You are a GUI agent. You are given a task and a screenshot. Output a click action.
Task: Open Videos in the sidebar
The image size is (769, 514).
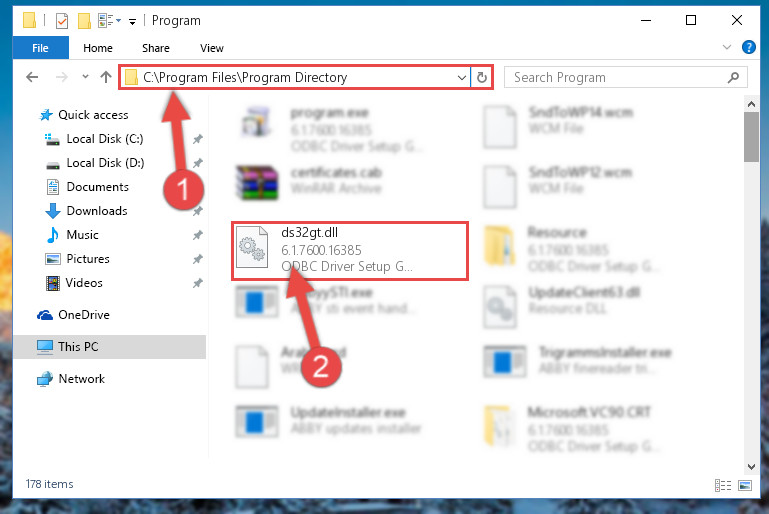74,283
